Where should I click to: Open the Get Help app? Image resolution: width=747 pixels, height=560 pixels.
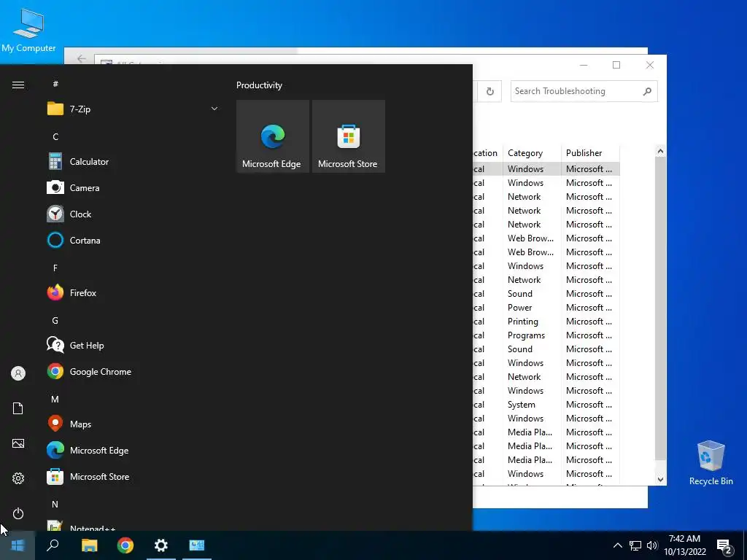133,345
